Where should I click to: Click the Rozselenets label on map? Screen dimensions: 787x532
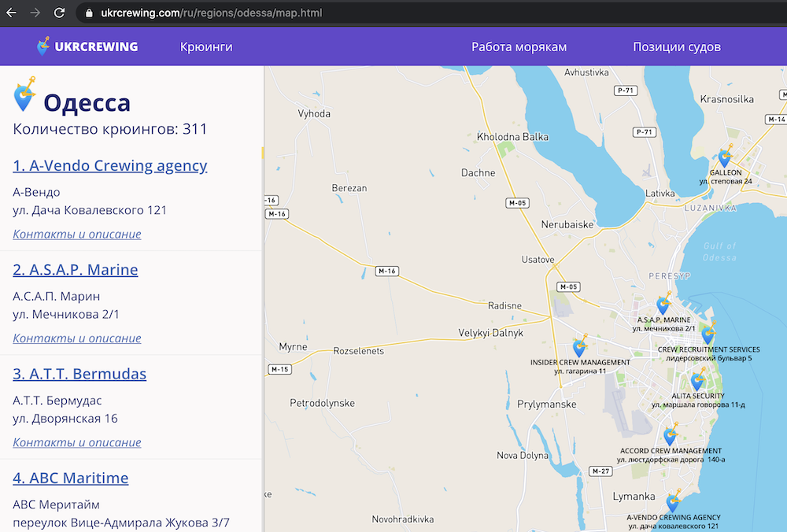pos(358,351)
